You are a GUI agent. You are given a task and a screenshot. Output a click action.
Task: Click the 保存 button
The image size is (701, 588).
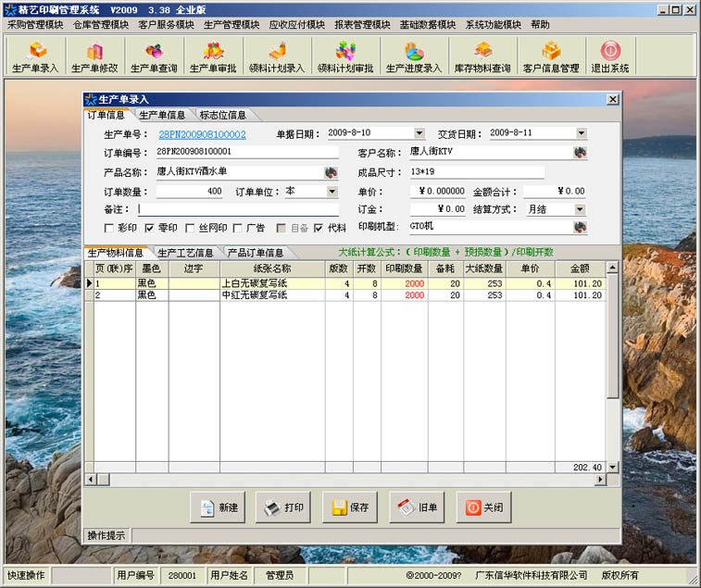click(x=350, y=507)
